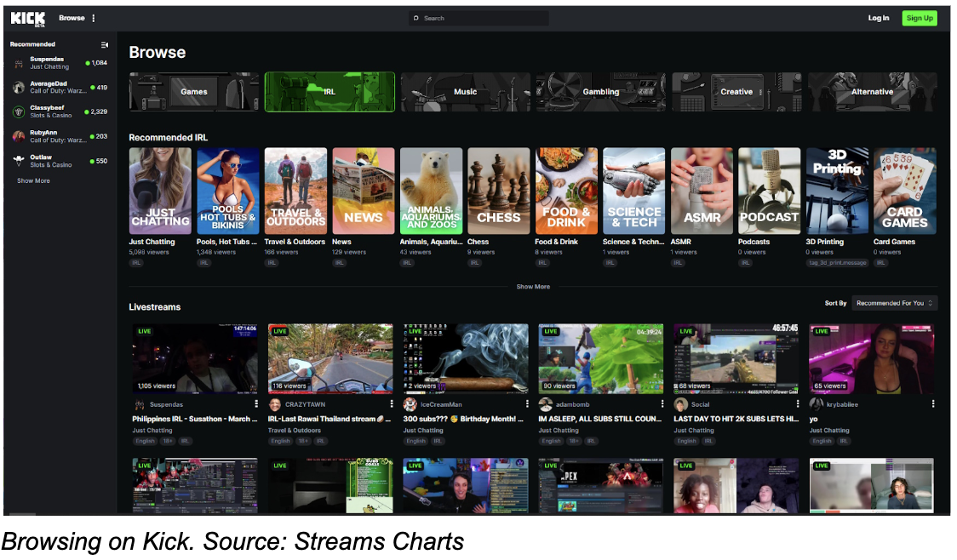Open options menu for IceCreamMan stream
Image resolution: width=957 pixels, height=560 pixels.
point(527,404)
